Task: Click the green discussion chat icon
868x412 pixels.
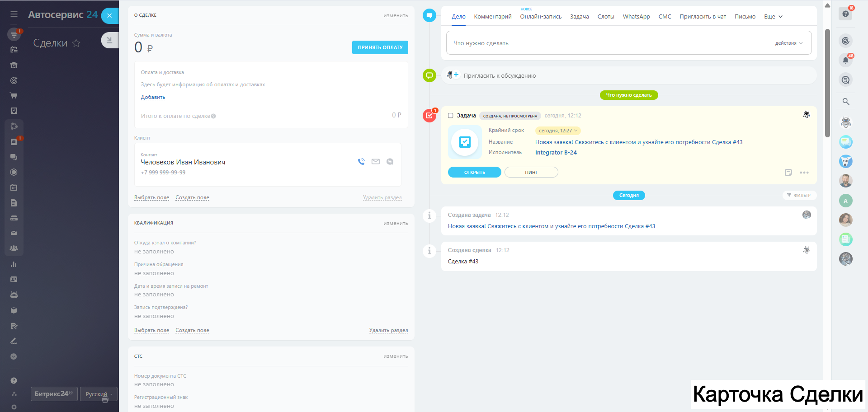Action: (x=429, y=75)
